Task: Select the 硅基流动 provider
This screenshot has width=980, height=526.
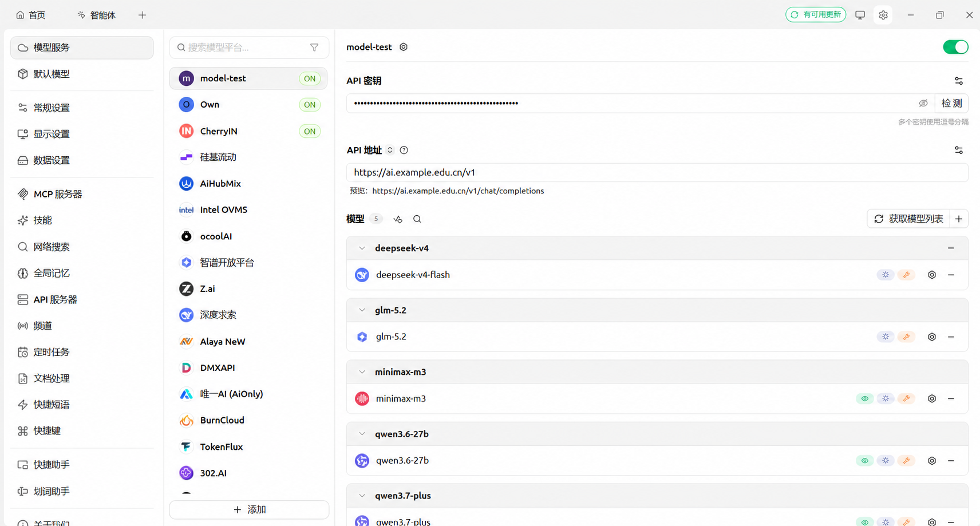Action: click(248, 157)
